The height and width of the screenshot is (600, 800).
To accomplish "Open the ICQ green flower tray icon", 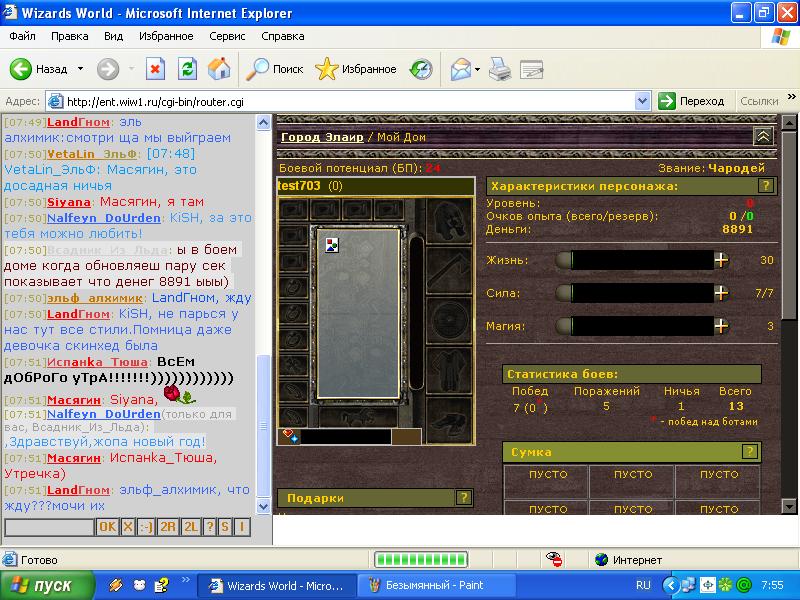I will tap(725, 585).
